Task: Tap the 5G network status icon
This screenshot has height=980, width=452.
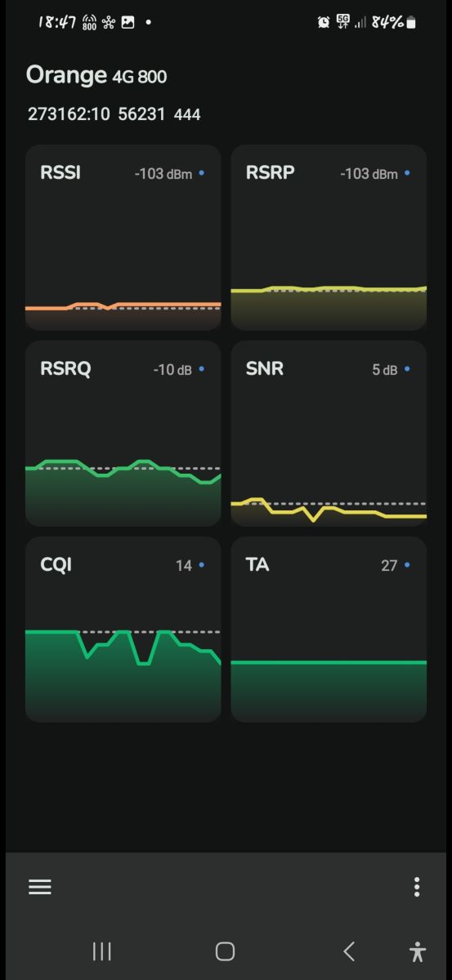Action: coord(342,22)
